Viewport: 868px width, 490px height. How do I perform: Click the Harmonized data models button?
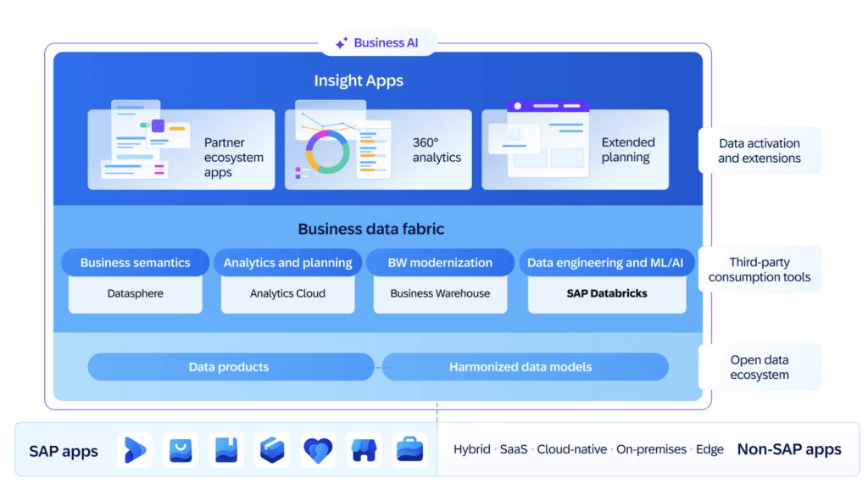(520, 367)
